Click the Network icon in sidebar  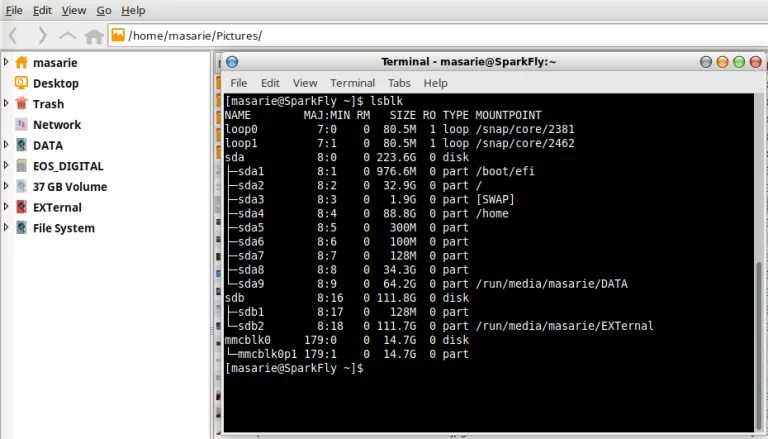pos(22,125)
